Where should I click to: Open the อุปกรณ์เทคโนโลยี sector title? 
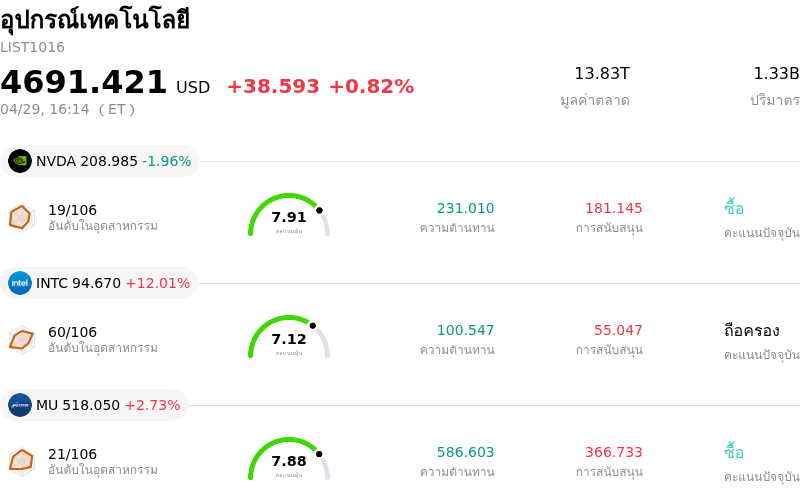click(x=95, y=20)
